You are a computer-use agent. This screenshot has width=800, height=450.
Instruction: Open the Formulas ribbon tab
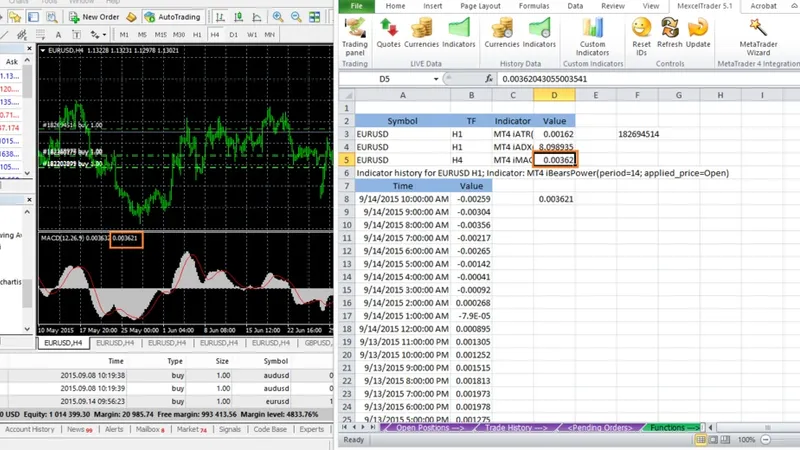click(534, 6)
